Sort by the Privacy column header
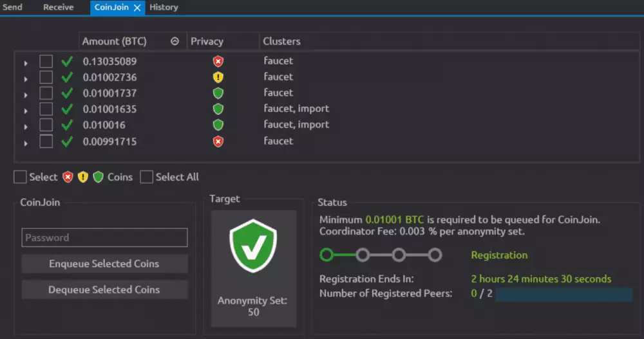The height and width of the screenshot is (339, 644). pyautogui.click(x=223, y=41)
